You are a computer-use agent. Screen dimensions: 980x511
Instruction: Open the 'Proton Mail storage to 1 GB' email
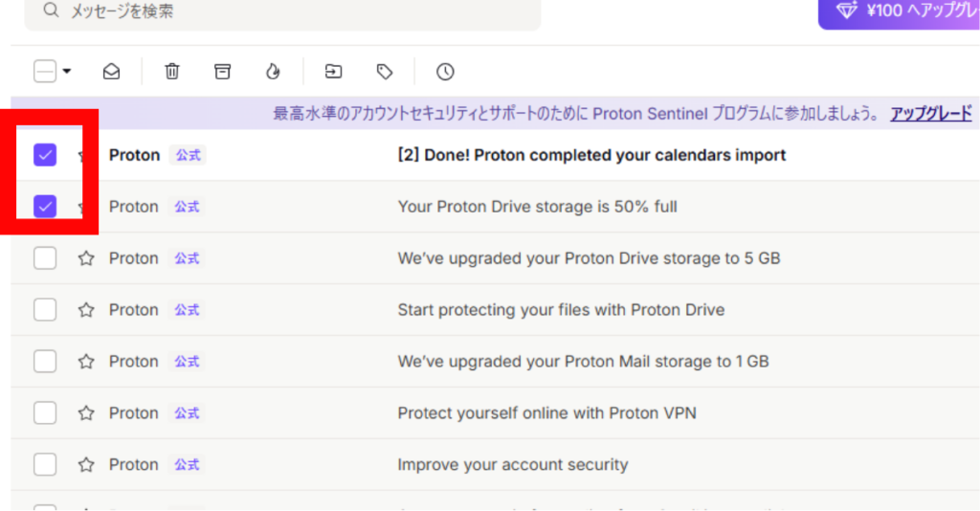coord(495,361)
